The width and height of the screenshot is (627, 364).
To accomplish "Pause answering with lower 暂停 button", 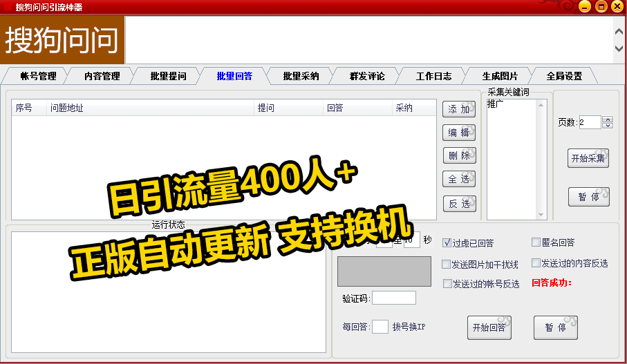I will pos(555,327).
